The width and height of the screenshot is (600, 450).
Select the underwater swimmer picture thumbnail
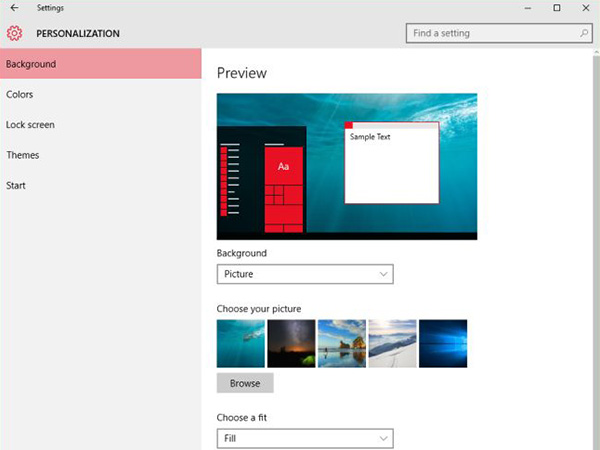click(x=241, y=344)
